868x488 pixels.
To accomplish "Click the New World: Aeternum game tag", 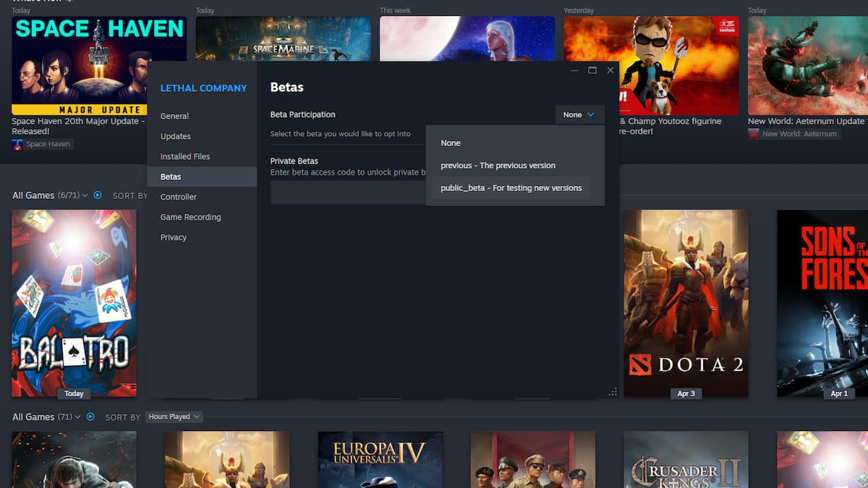I will [x=793, y=134].
